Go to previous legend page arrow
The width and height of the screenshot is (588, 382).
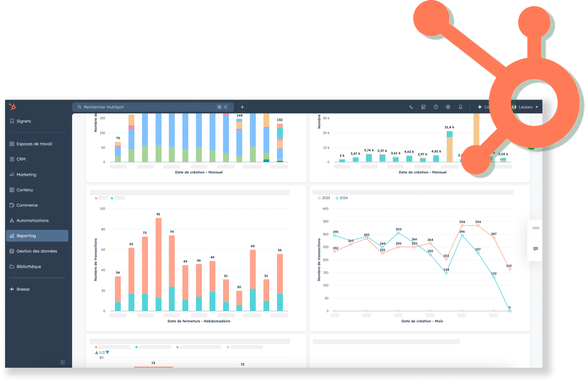[97, 353]
